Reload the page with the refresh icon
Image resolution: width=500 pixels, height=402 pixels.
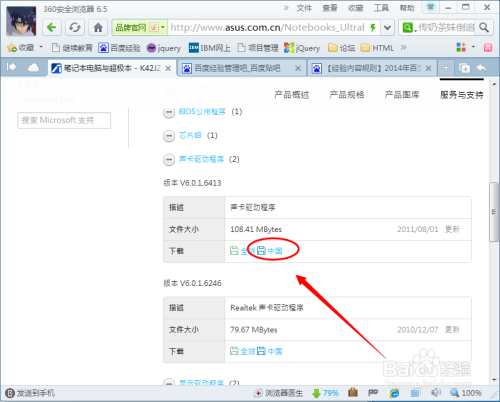click(x=75, y=27)
